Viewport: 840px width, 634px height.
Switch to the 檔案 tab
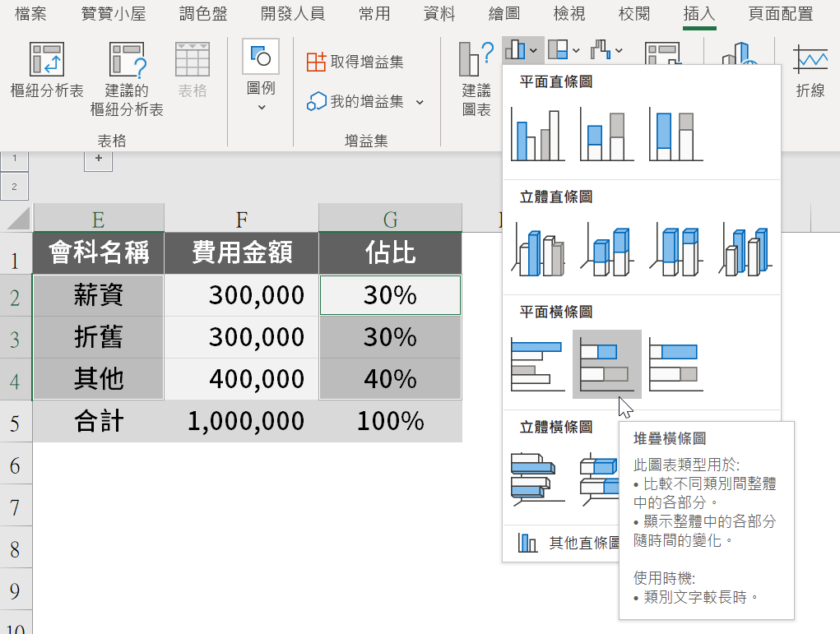pyautogui.click(x=30, y=13)
